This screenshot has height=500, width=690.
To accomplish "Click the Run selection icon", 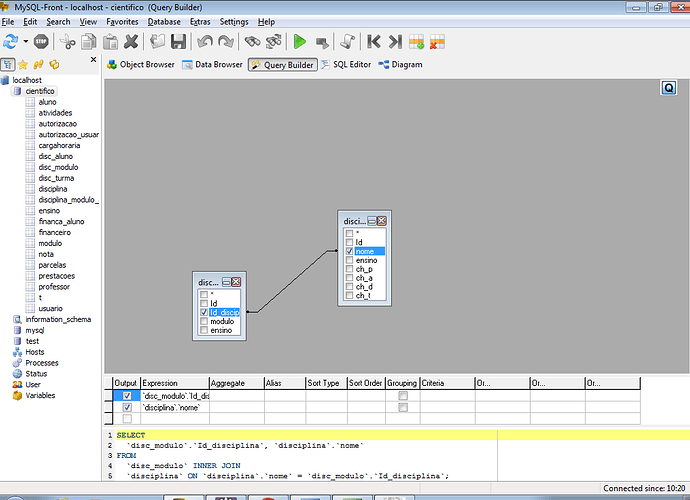I will [322, 43].
